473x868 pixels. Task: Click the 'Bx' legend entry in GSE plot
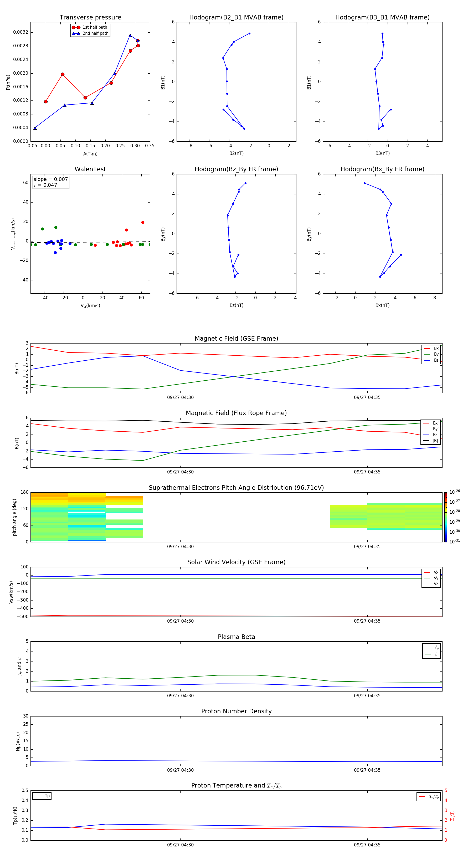pos(431,349)
